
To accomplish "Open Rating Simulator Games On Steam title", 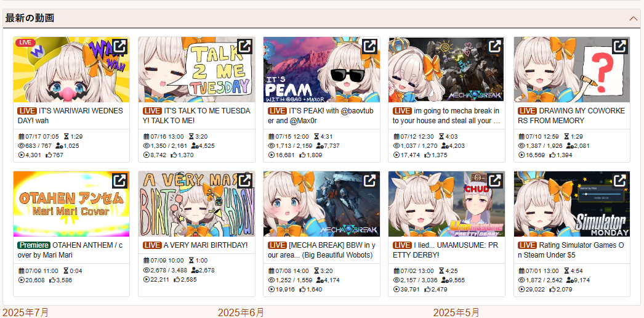I will click(x=571, y=250).
